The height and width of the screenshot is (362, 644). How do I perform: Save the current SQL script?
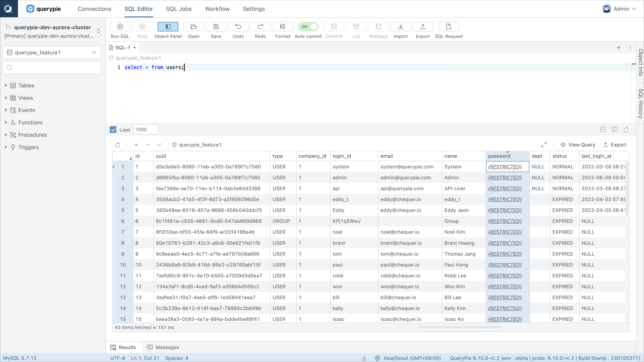pos(216,27)
